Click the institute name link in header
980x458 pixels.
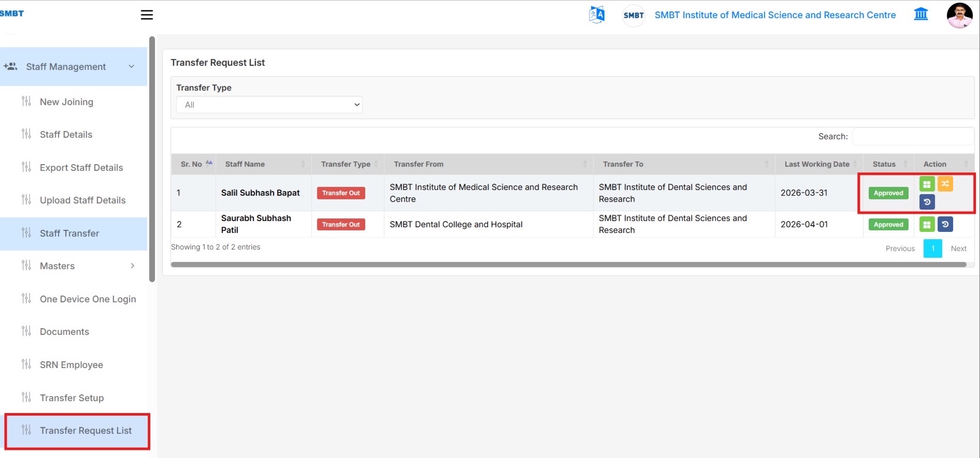pyautogui.click(x=775, y=15)
